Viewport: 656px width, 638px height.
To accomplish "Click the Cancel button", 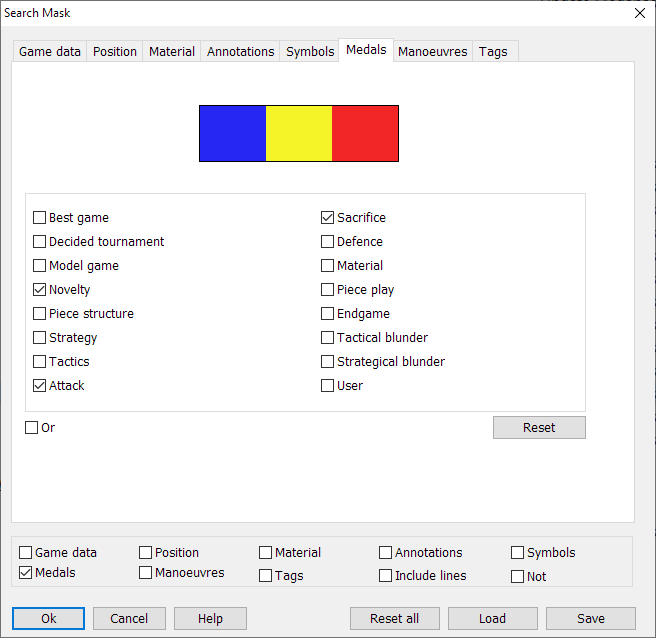I will [129, 618].
